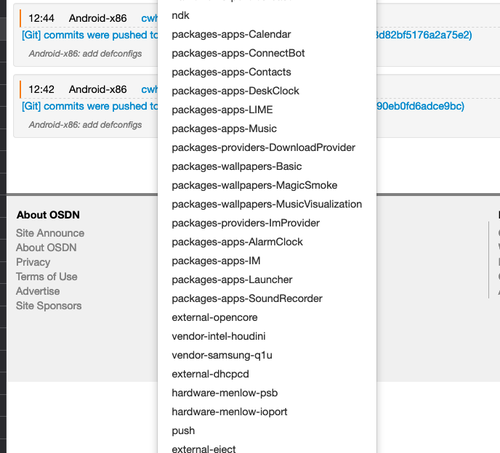Screen dimensions: 500x453
Task: Pick the push option
Action: pyautogui.click(x=267, y=430)
